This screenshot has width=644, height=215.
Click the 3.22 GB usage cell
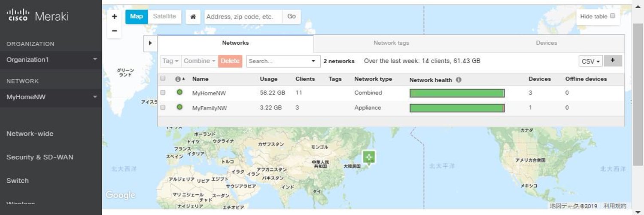[271, 107]
